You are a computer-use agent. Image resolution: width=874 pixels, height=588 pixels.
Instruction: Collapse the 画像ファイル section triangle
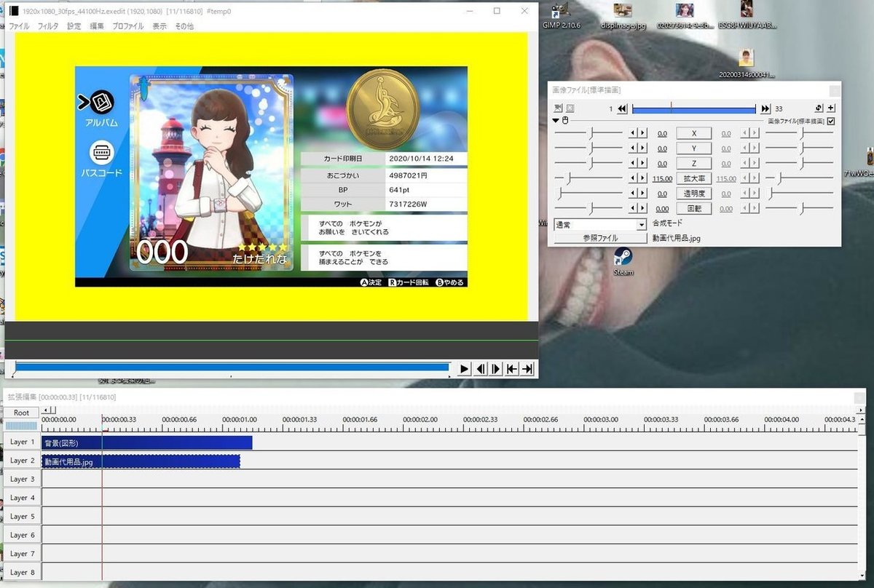pos(556,121)
